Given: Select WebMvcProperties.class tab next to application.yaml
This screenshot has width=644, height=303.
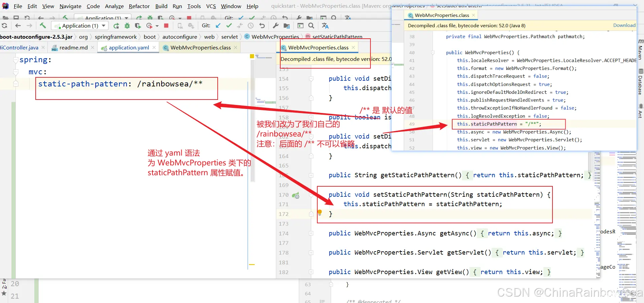Looking at the screenshot, I should [x=200, y=47].
